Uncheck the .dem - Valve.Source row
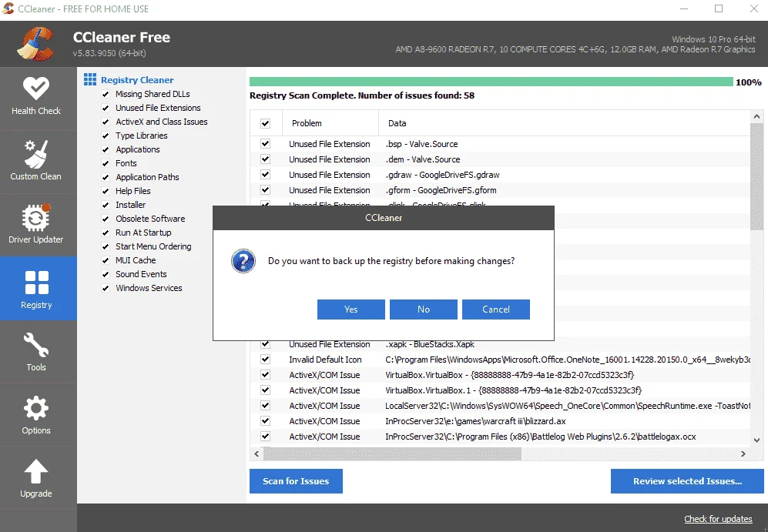This screenshot has width=768, height=532. (266, 159)
